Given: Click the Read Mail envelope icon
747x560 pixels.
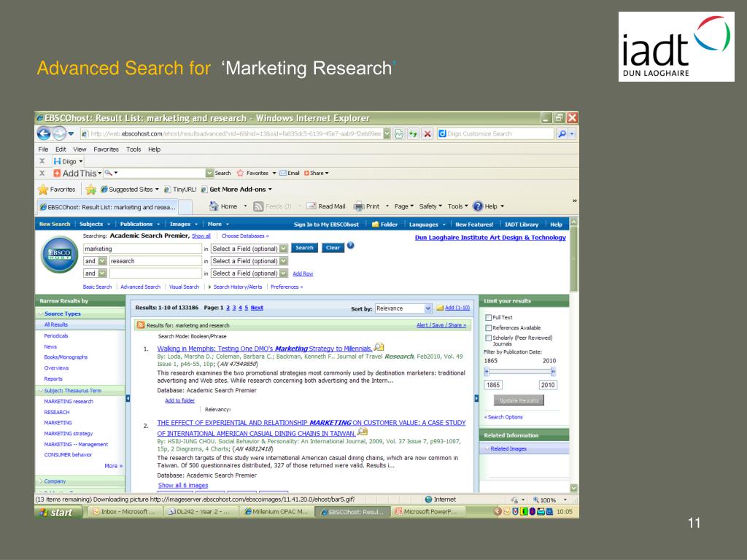Looking at the screenshot, I should click(311, 206).
